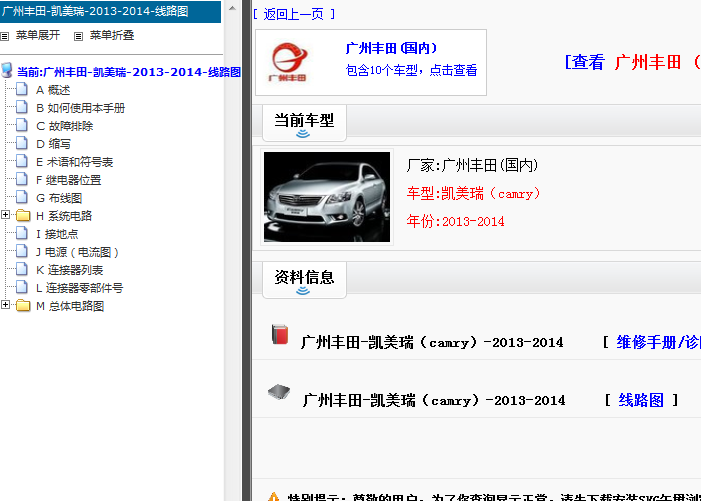The height and width of the screenshot is (501, 701).
Task: Click page icon next to K 连接器列表
Action: [x=21, y=269]
